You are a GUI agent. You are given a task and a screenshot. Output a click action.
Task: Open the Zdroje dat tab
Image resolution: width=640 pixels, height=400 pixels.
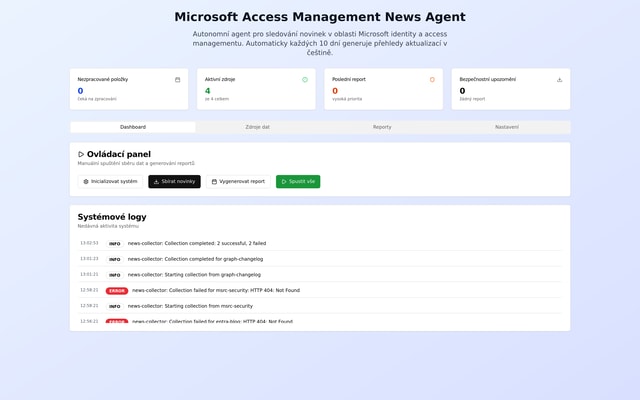coord(258,127)
